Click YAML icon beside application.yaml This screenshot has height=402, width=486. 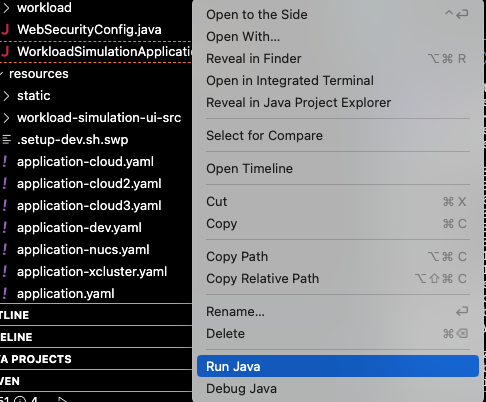click(5, 294)
